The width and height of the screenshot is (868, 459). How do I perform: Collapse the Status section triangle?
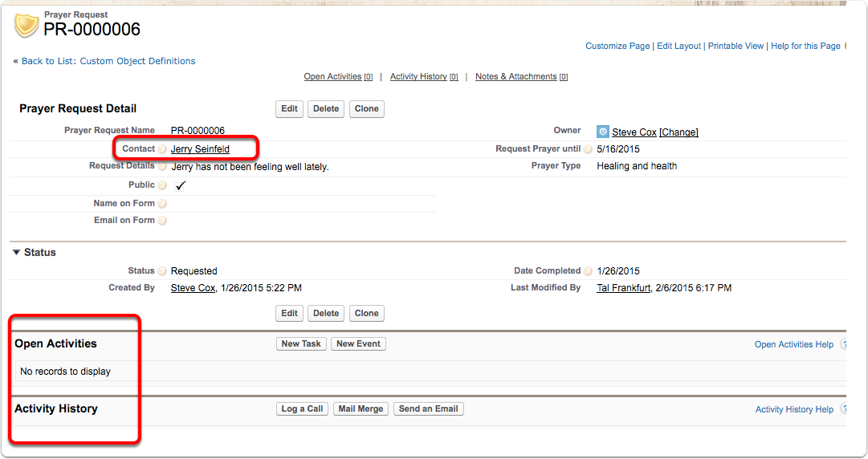tap(17, 252)
